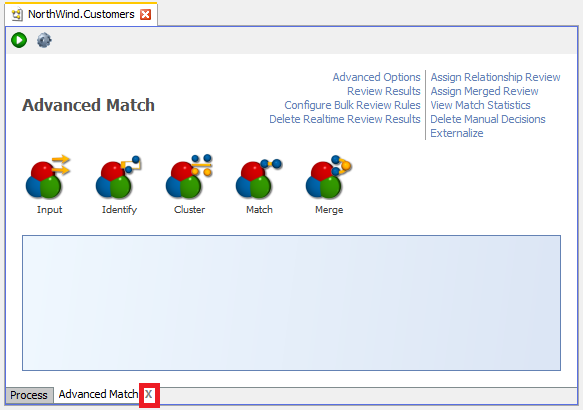The height and width of the screenshot is (410, 583).
Task: Click inside the empty blue details panel
Action: 291,303
